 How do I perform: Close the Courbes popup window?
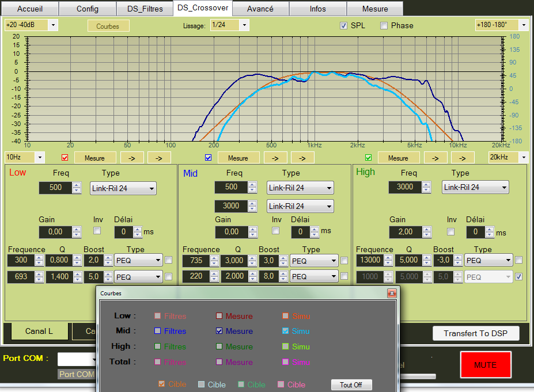(x=392, y=293)
